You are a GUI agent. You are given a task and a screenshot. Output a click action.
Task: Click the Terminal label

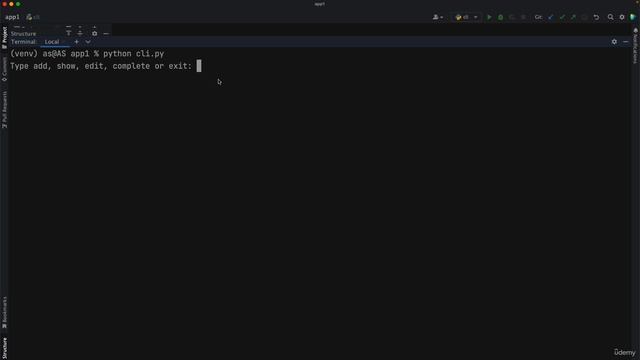pyautogui.click(x=24, y=42)
